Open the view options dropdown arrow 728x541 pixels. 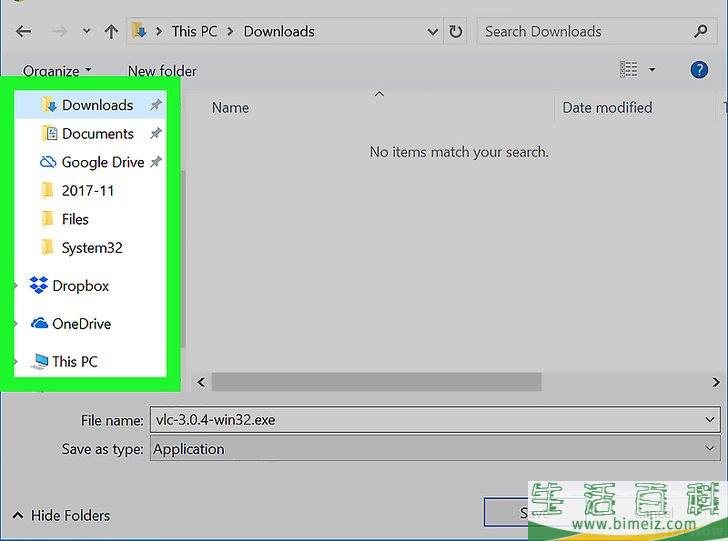point(653,70)
